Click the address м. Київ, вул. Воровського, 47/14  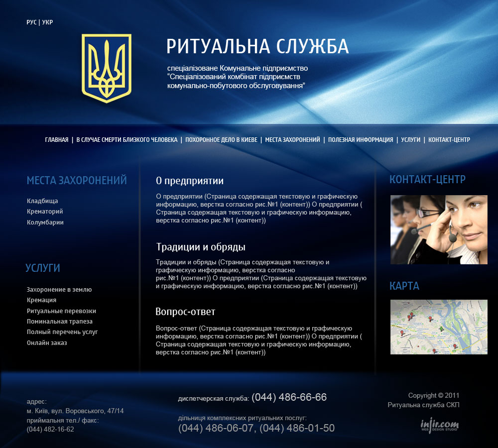coord(75,411)
